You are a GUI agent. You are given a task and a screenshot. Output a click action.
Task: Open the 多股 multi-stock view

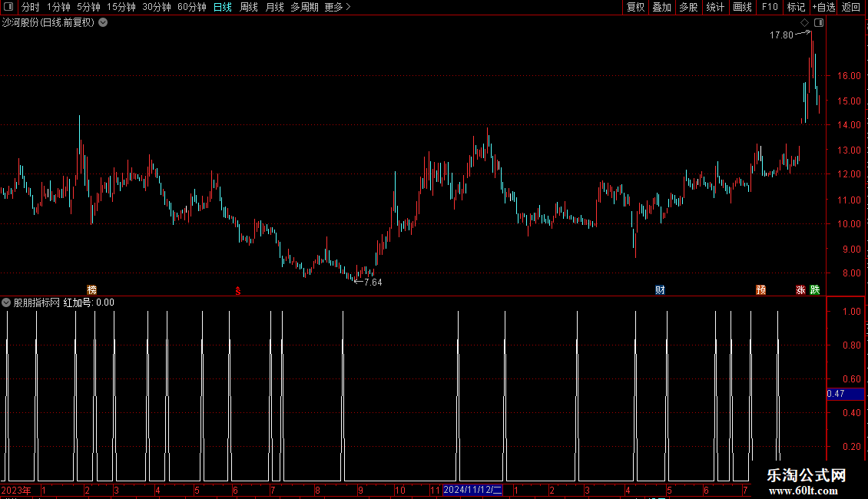point(688,7)
